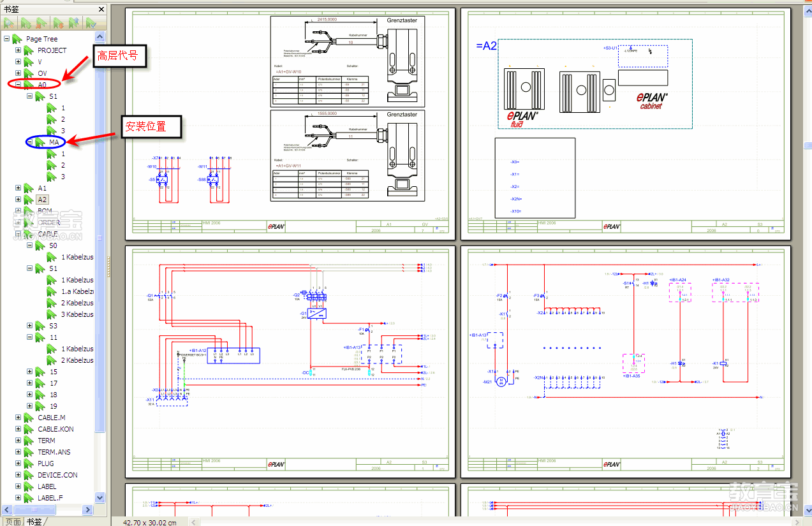
Task: Collapse the A0 node
Action: point(18,85)
